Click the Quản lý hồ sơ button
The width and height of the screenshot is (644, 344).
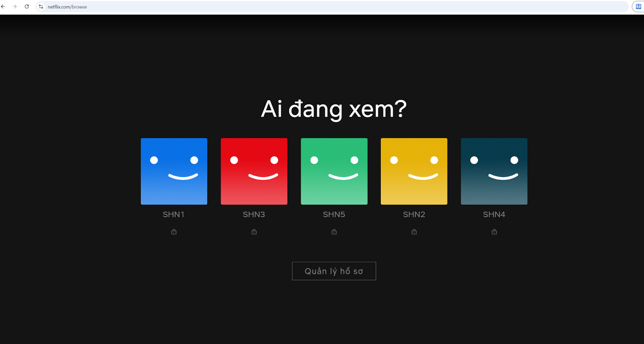334,271
